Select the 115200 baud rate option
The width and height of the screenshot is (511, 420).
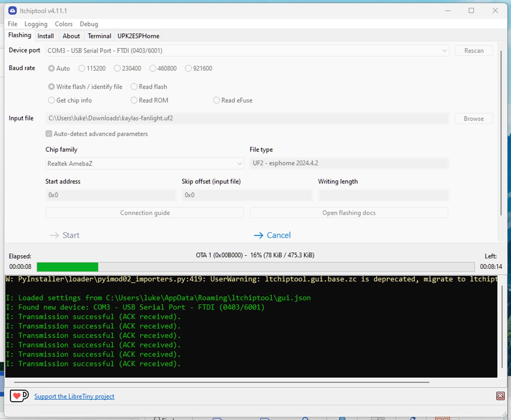(92, 68)
